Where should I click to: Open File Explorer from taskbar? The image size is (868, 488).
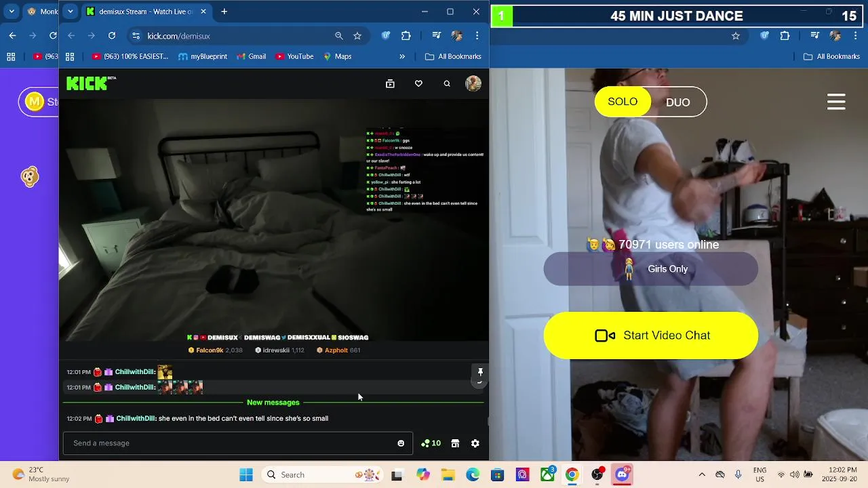point(448,475)
